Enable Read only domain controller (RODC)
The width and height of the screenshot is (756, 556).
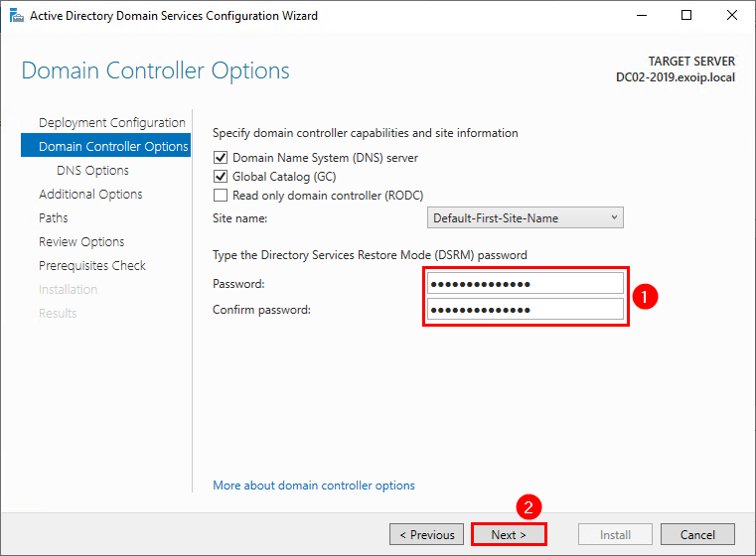[221, 196]
